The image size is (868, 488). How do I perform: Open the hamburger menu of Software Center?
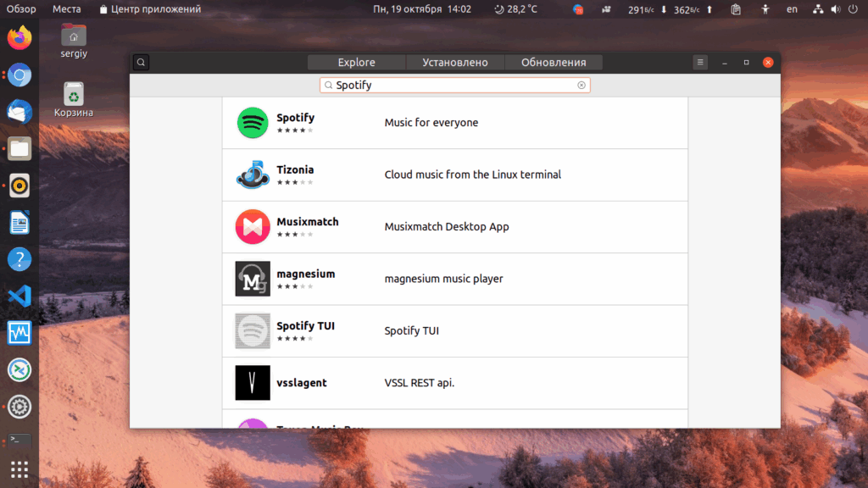click(x=700, y=63)
